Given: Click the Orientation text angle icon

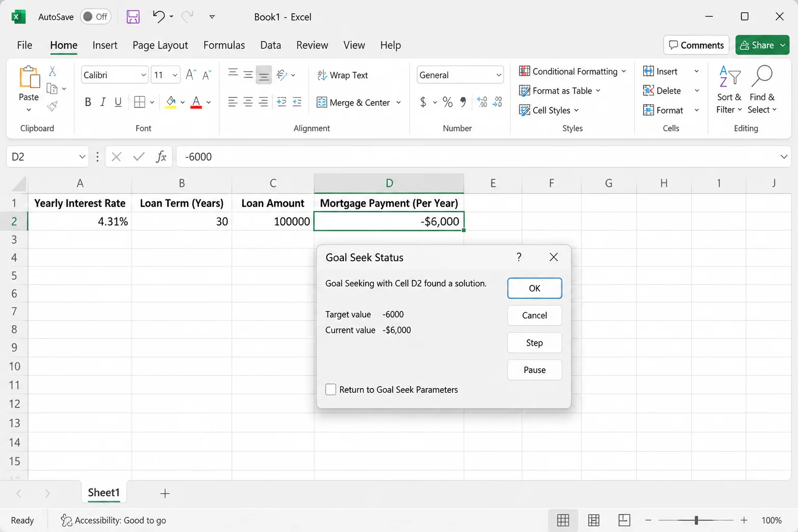Looking at the screenshot, I should pos(282,75).
